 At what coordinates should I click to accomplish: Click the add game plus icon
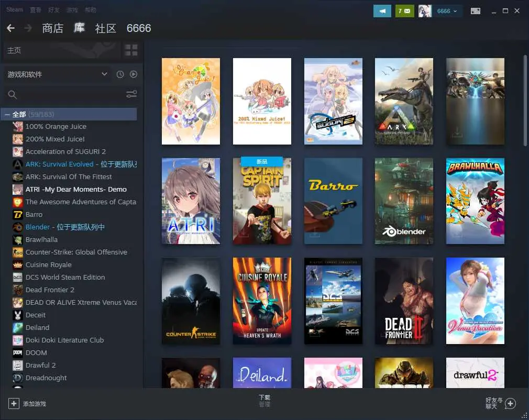point(14,403)
